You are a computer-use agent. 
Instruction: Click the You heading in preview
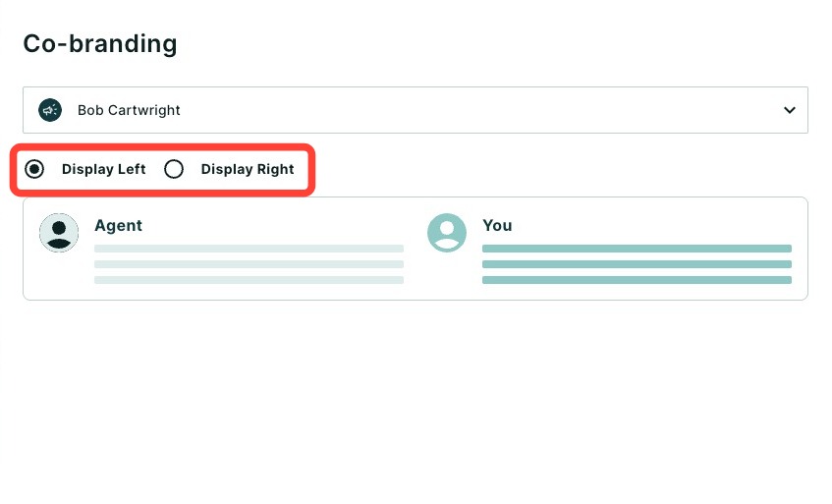click(x=497, y=226)
